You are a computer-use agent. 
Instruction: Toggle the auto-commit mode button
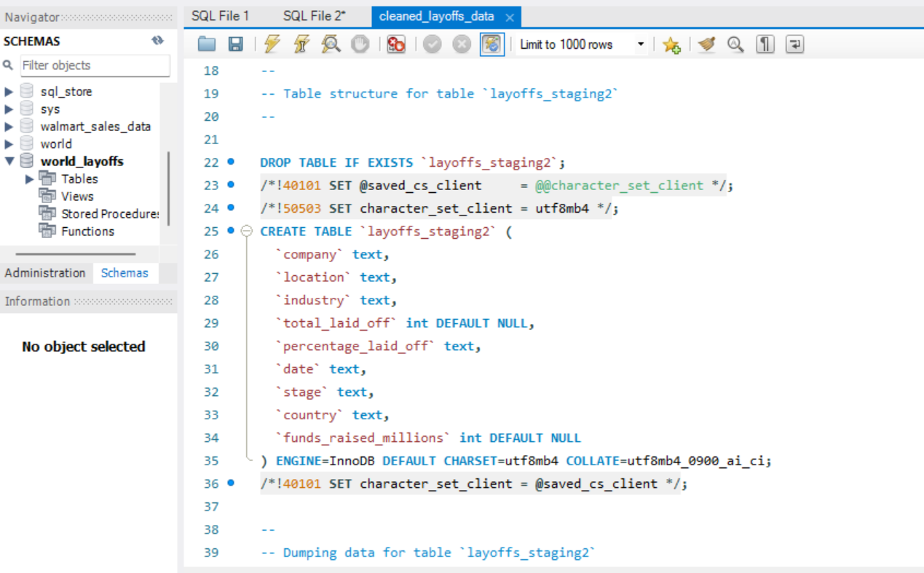pyautogui.click(x=491, y=44)
